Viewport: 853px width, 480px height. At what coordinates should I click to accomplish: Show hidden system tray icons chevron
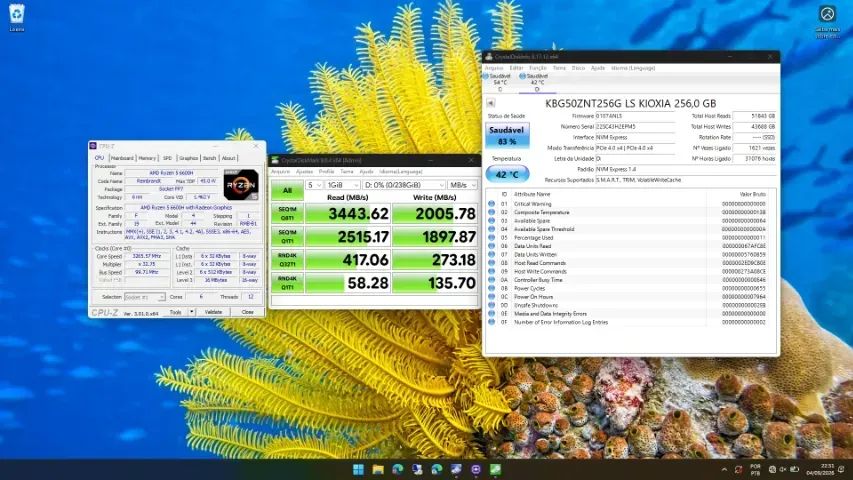[724, 470]
